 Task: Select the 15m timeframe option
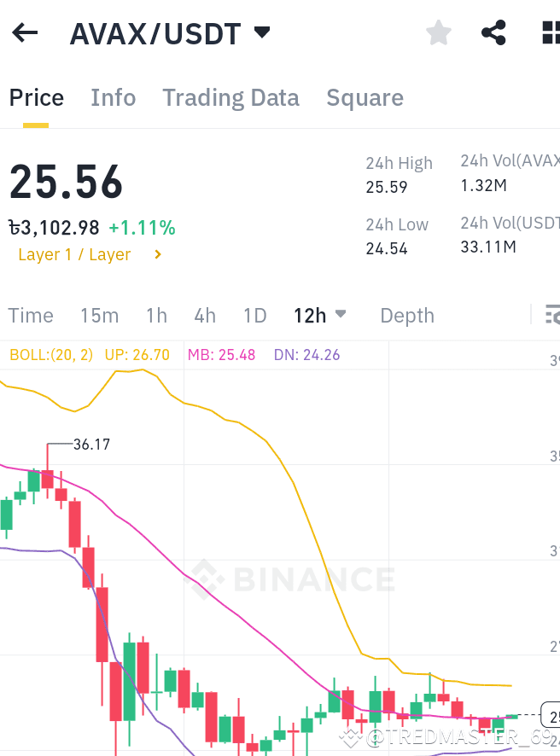(99, 315)
